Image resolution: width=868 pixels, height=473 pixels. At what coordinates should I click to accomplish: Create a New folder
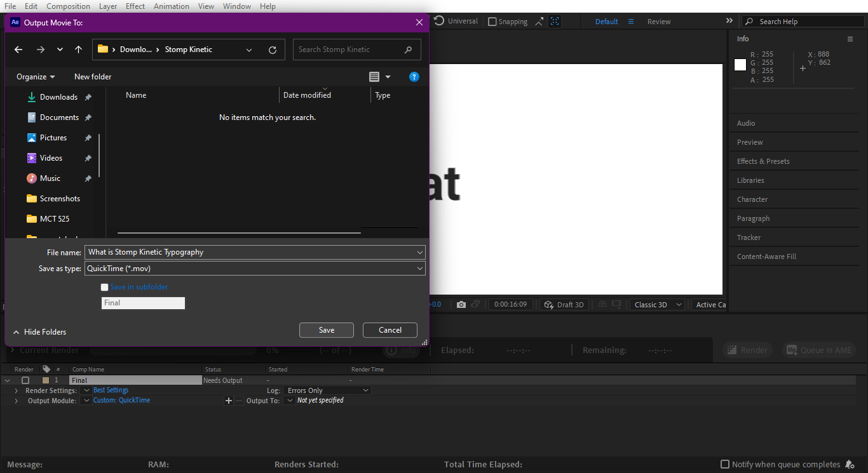[x=93, y=77]
